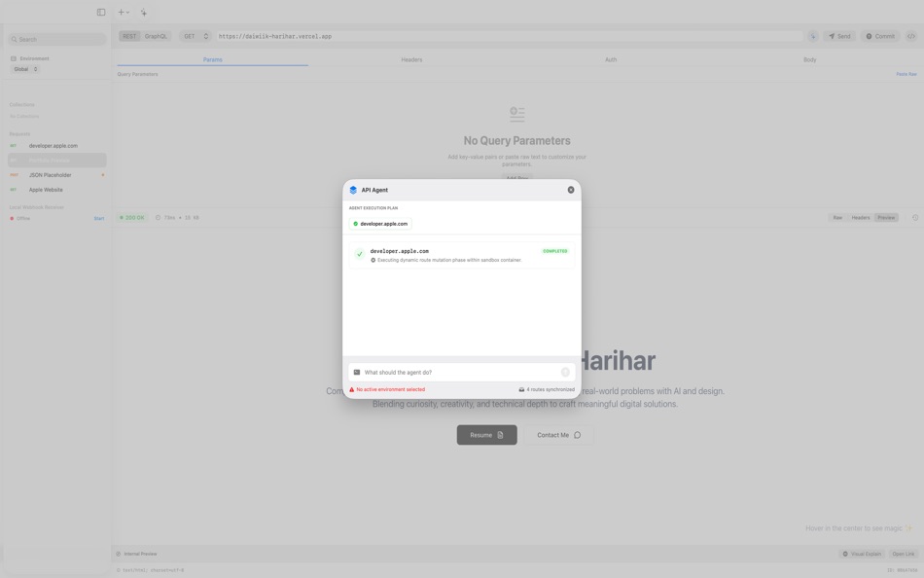924x578 pixels.
Task: Select the JSON Placeholder request
Action: pos(57,175)
